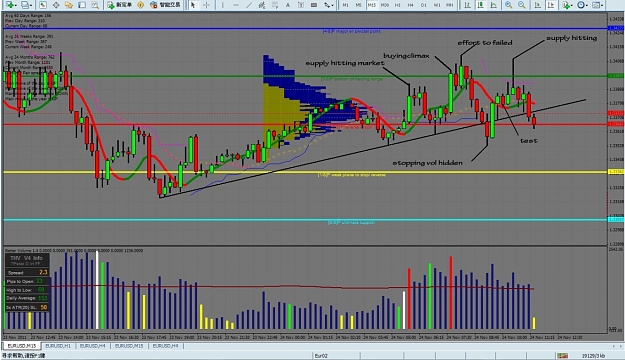This screenshot has height=360, width=625.
Task: Toggle chart auto scroll
Action: (x=538, y=5)
